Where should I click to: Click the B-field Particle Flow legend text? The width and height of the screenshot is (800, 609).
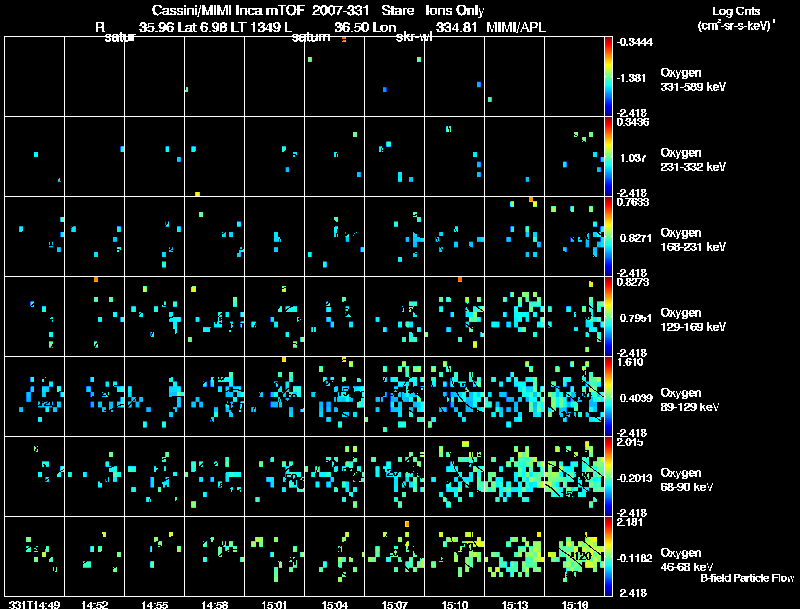(747, 579)
